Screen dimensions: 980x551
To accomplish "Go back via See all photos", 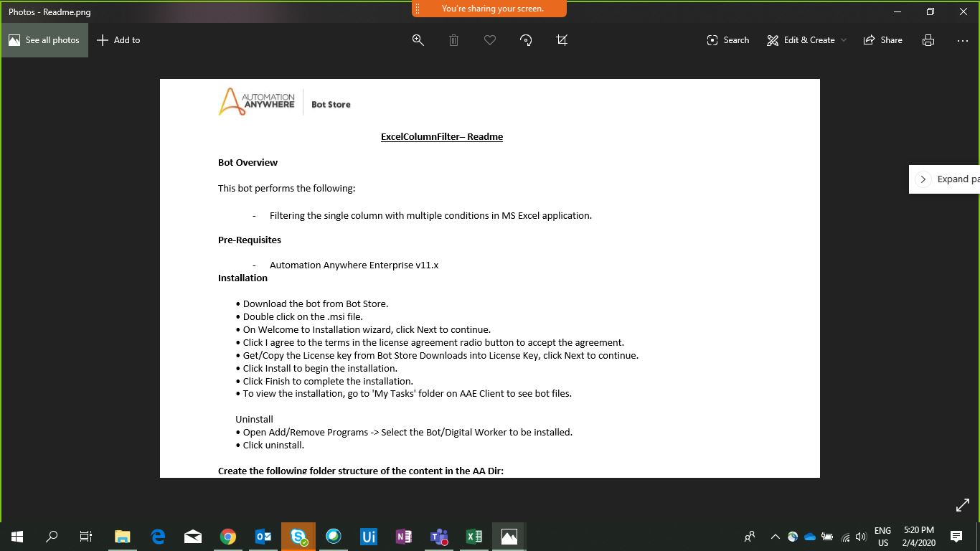I will (44, 40).
